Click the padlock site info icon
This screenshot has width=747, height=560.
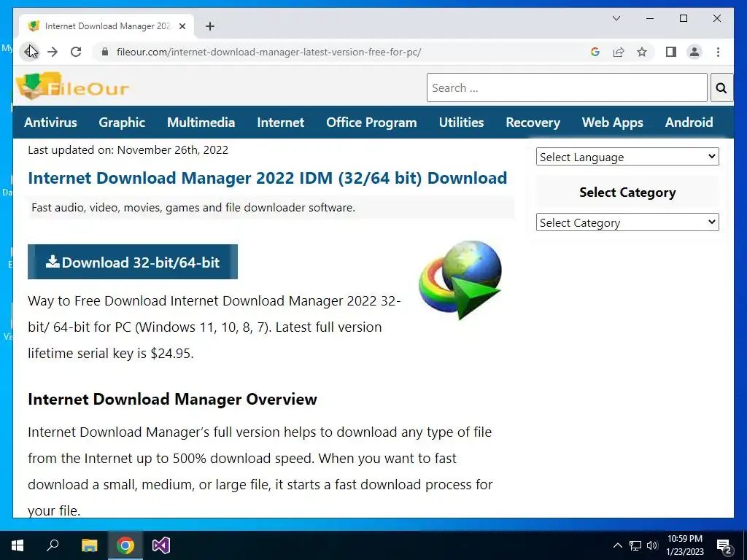(x=105, y=52)
